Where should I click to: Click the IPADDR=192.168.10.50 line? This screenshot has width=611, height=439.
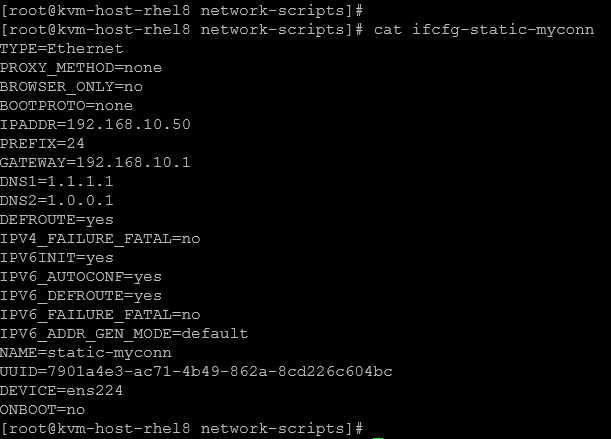click(95, 124)
